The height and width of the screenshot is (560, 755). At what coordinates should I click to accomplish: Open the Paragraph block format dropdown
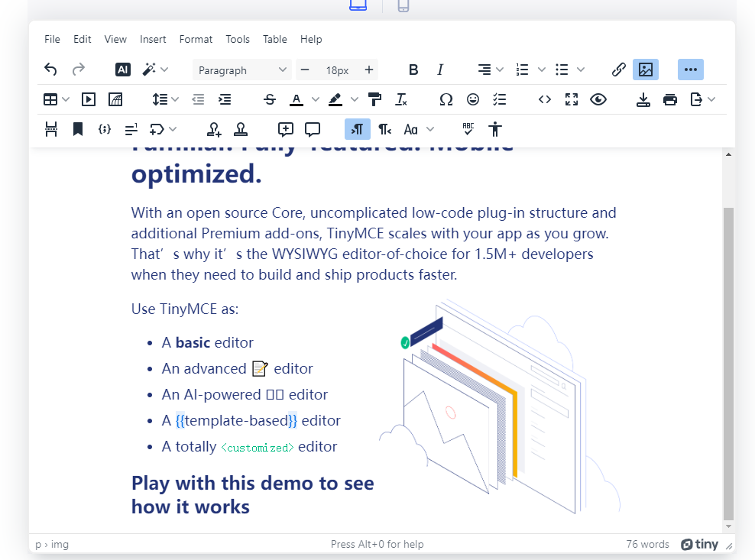241,70
